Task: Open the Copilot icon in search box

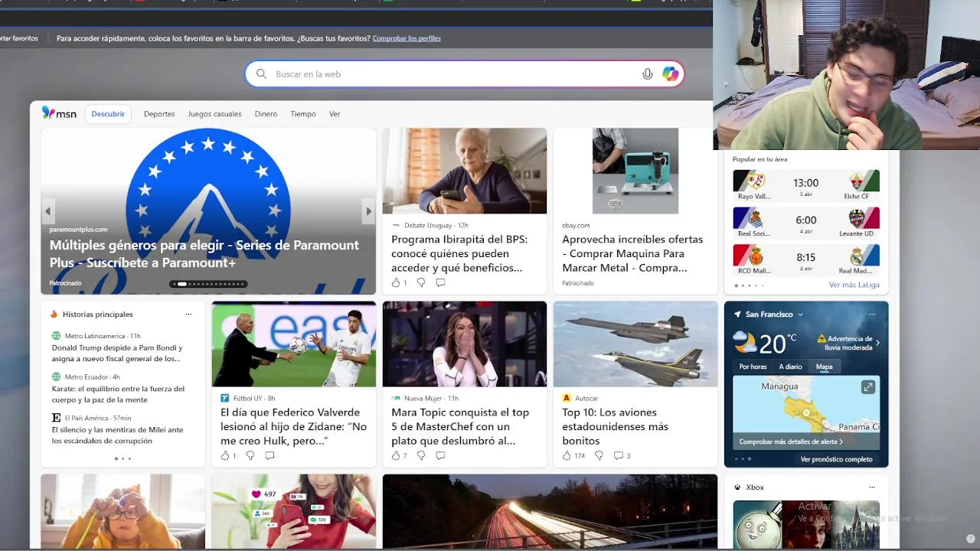Action: click(x=671, y=74)
